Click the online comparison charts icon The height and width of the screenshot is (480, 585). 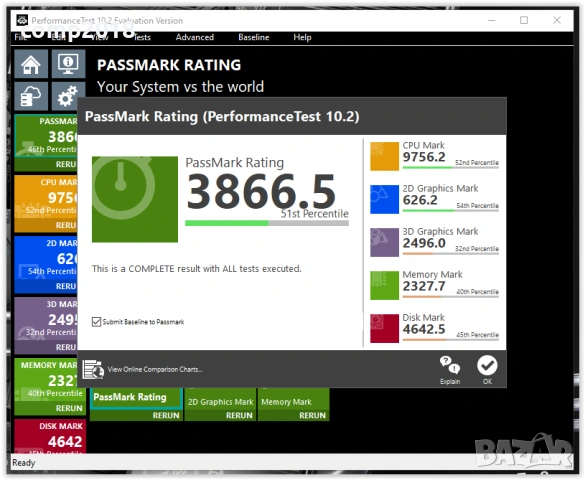(x=93, y=369)
